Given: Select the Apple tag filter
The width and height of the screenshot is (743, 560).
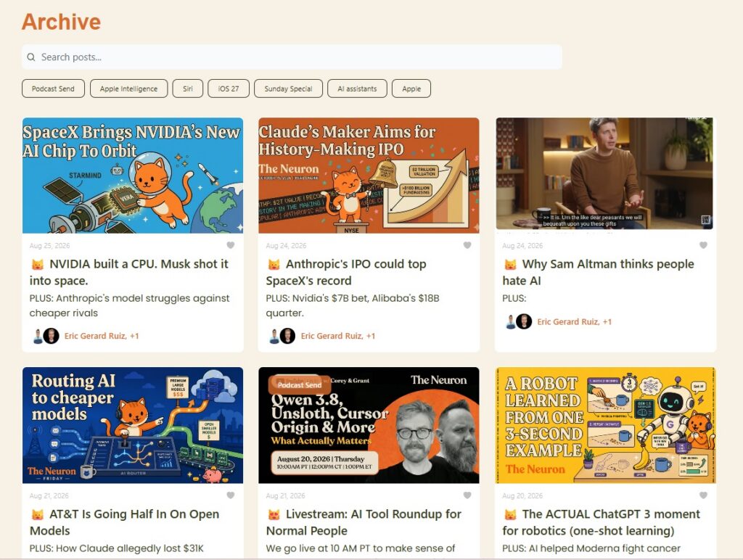Looking at the screenshot, I should click(x=411, y=88).
